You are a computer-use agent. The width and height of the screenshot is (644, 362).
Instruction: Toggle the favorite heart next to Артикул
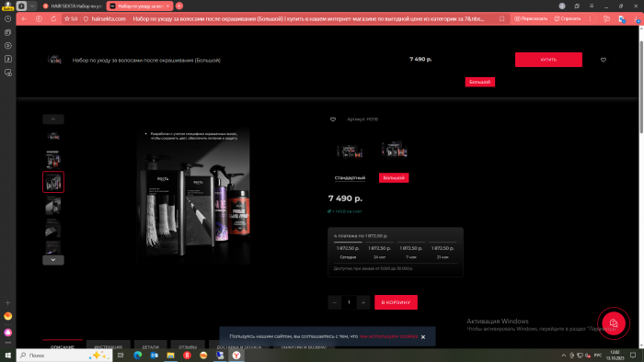333,119
